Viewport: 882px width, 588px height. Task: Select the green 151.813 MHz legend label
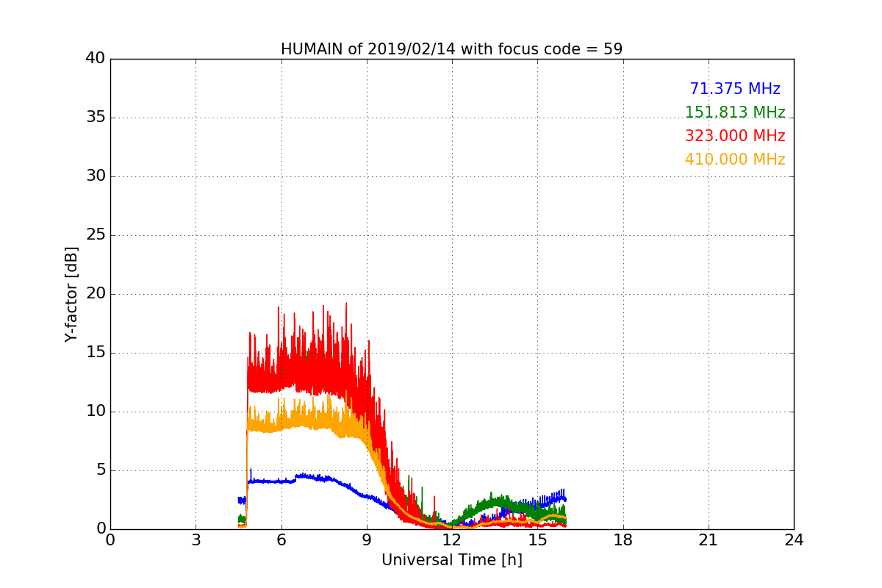click(735, 112)
